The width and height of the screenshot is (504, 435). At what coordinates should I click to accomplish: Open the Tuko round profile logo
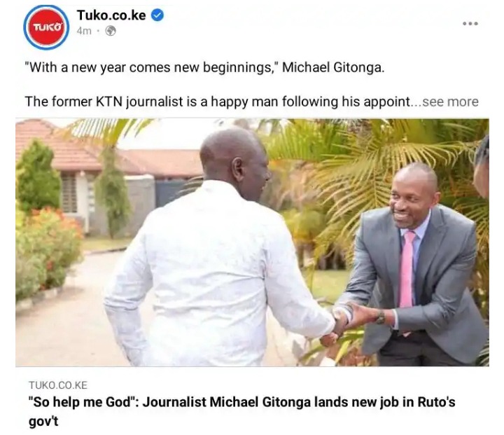[46, 27]
